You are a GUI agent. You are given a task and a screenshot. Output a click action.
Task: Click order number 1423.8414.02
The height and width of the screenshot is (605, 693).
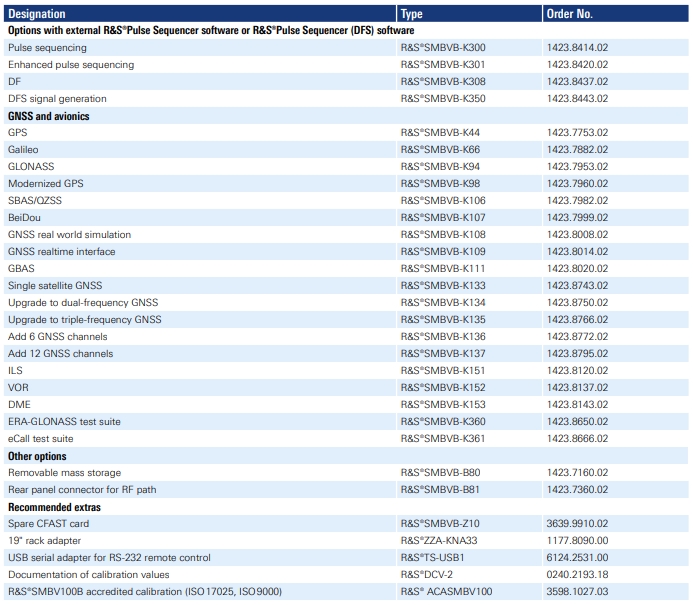[577, 48]
